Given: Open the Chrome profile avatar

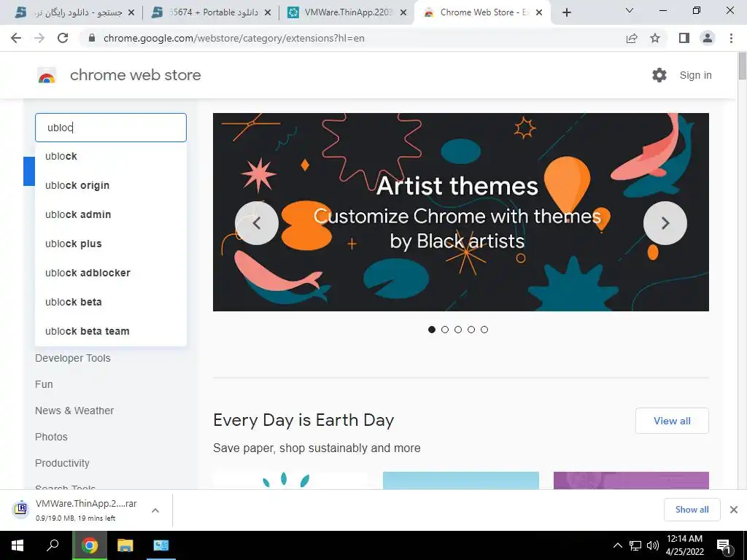Looking at the screenshot, I should pyautogui.click(x=708, y=38).
